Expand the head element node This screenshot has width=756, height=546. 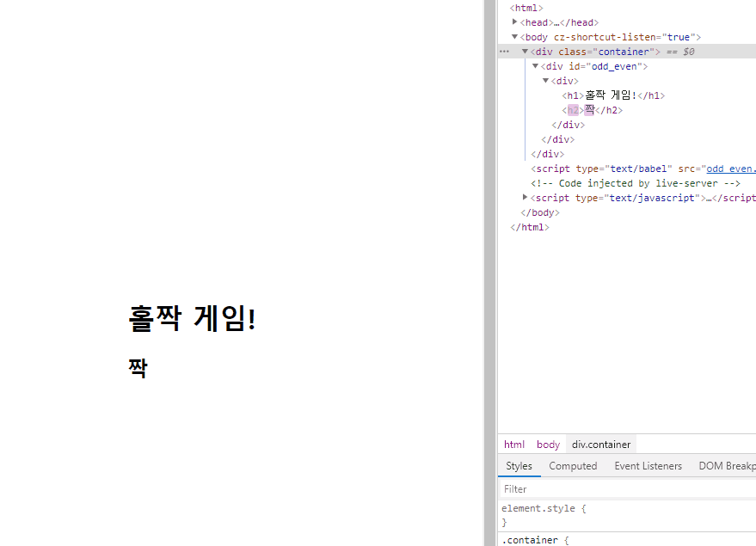point(514,22)
